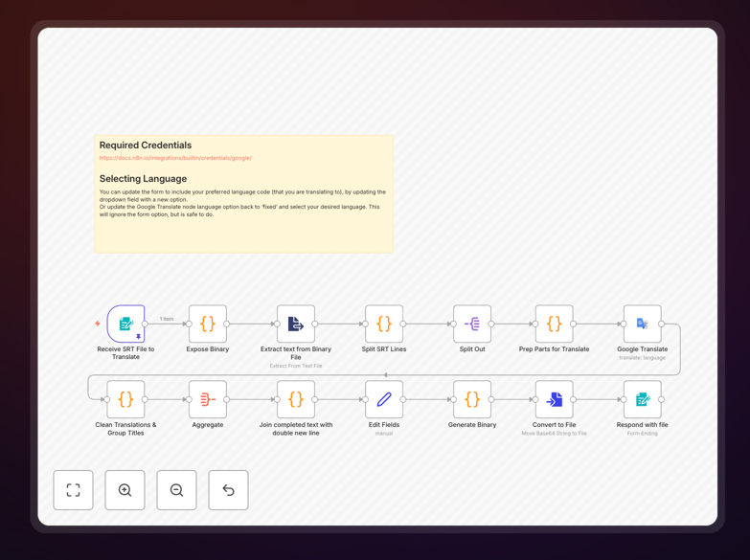Click output connector of Google Translate node
Viewport: 750px width, 560px height.
[x=662, y=324]
